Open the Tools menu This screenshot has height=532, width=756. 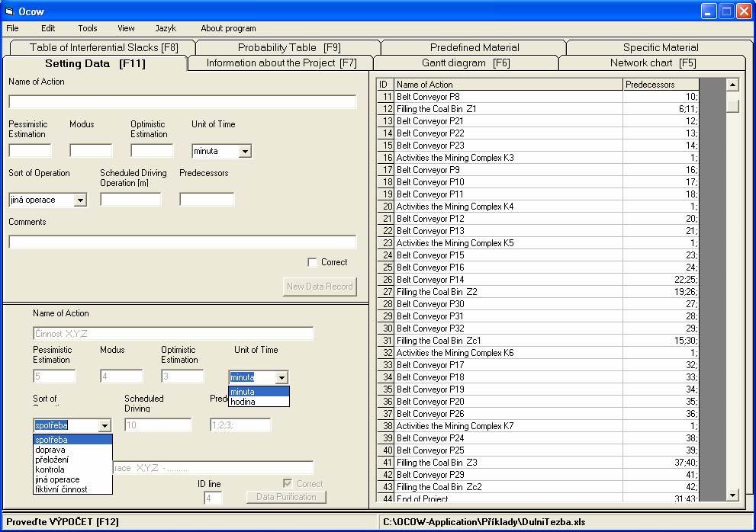(x=87, y=28)
